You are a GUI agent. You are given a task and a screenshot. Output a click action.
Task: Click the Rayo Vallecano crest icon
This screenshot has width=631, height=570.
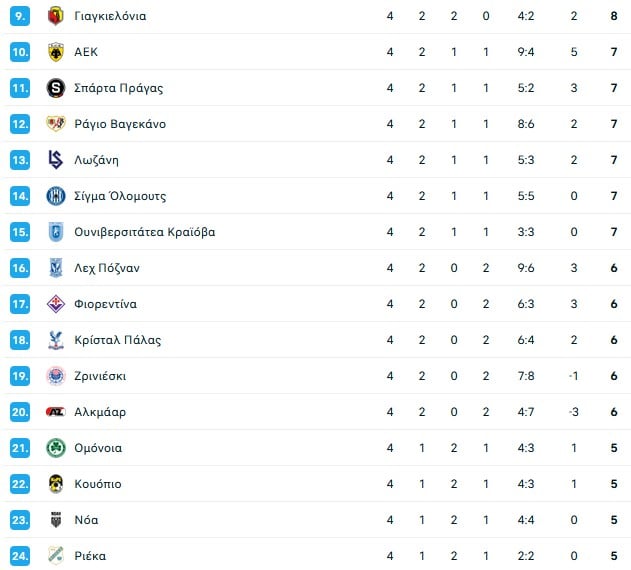pos(55,124)
